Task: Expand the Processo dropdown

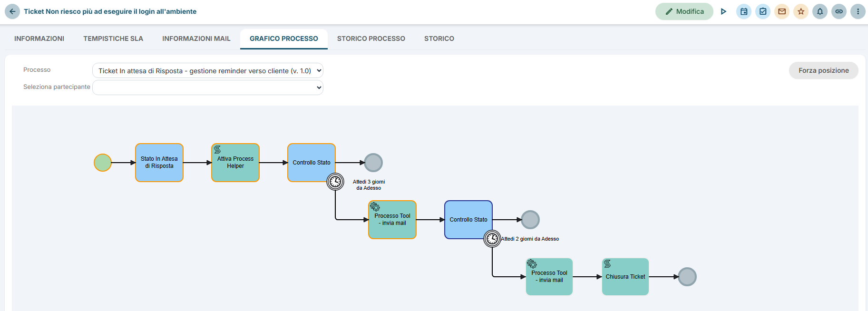Action: (208, 70)
